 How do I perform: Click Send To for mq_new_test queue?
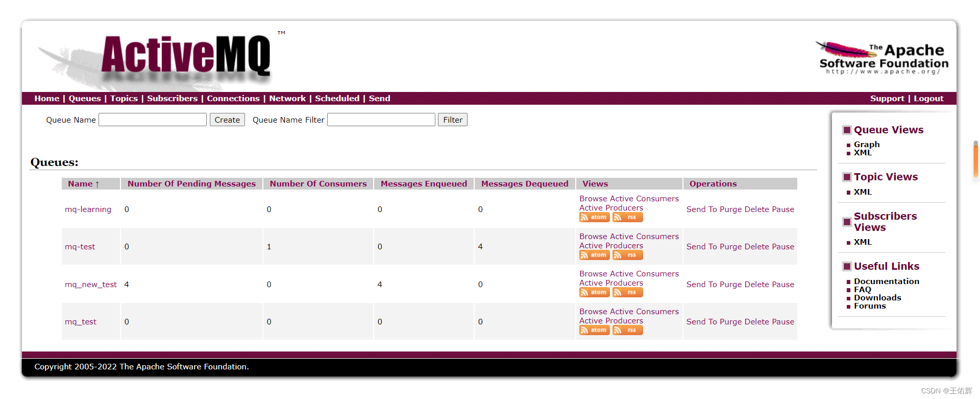[x=702, y=285]
